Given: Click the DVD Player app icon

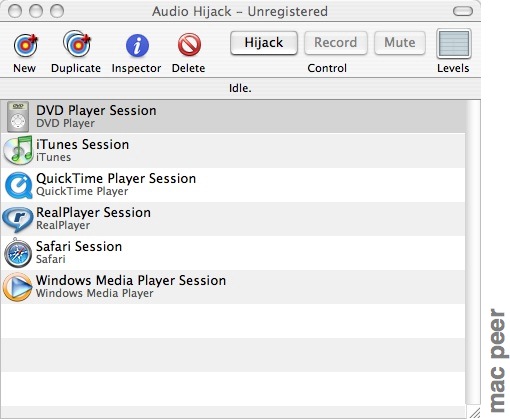Looking at the screenshot, I should point(18,117).
